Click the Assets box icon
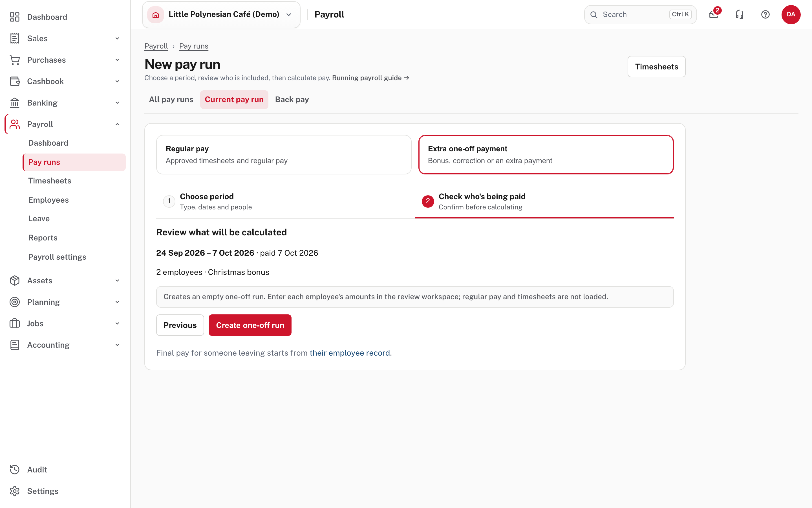812x508 pixels. click(14, 281)
